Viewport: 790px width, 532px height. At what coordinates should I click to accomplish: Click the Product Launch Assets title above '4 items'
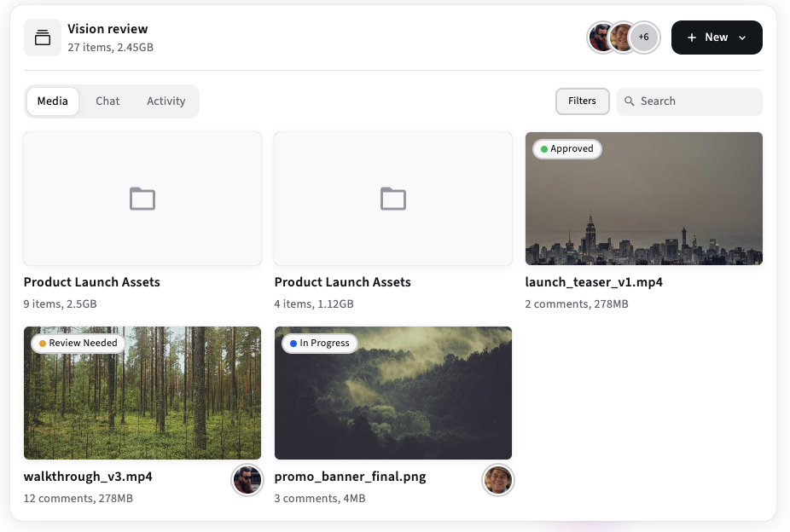[x=343, y=282]
